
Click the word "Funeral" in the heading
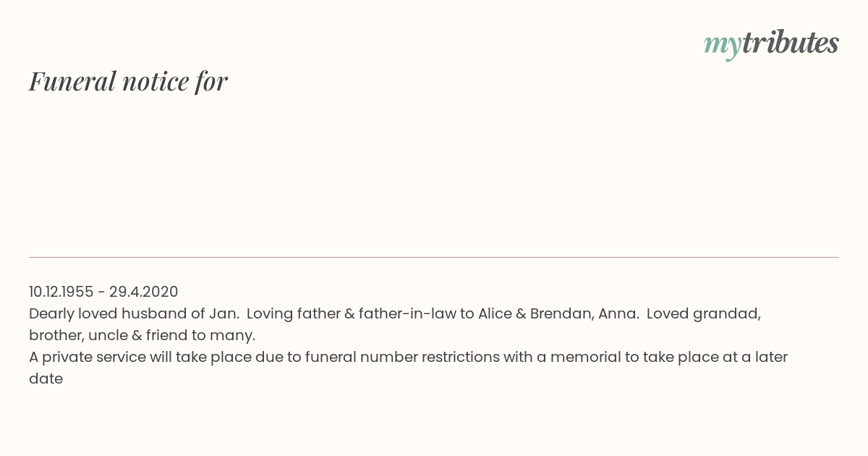point(72,81)
